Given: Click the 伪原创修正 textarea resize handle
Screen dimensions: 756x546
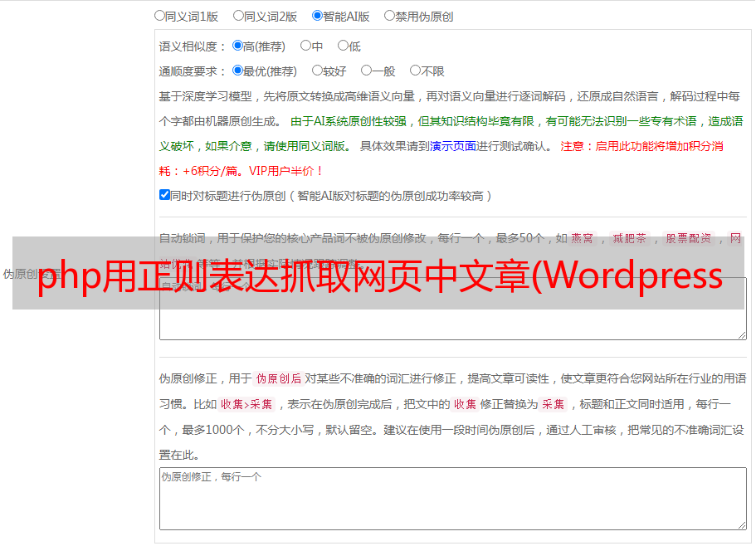Looking at the screenshot, I should pos(742,525).
